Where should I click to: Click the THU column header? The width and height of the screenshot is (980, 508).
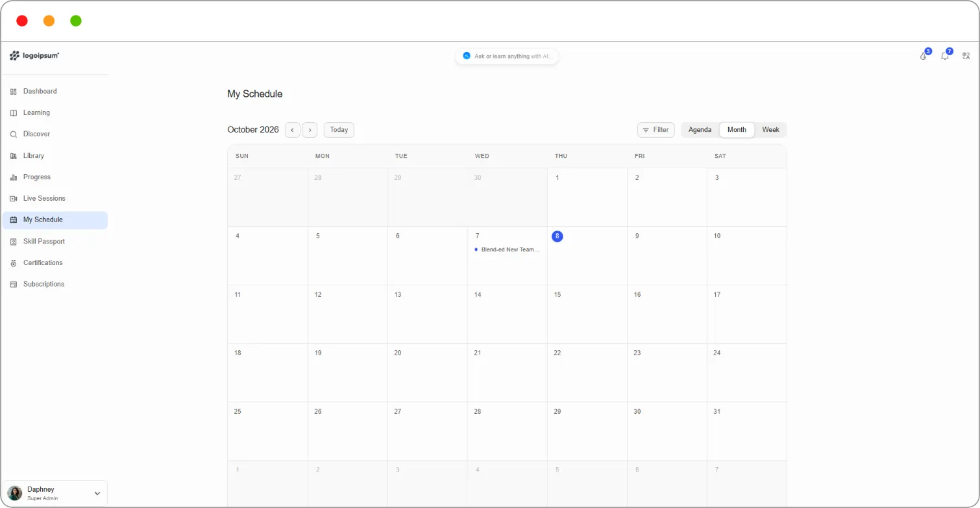[x=561, y=157]
